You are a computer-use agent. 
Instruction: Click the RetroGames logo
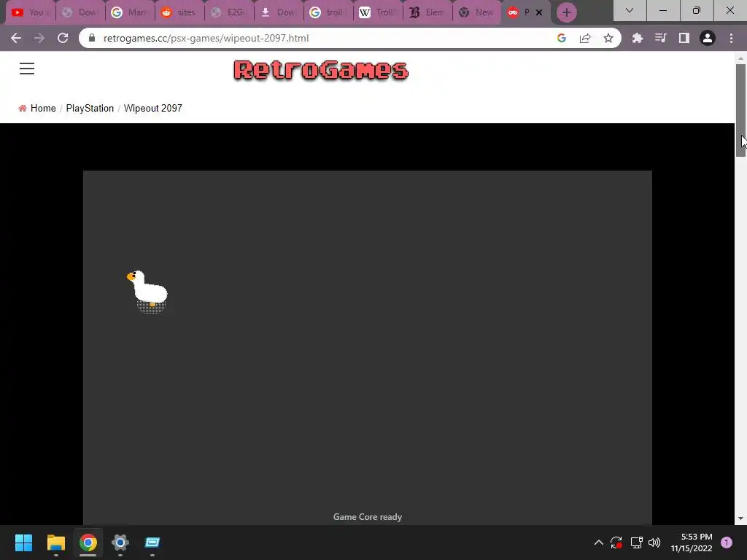click(321, 70)
